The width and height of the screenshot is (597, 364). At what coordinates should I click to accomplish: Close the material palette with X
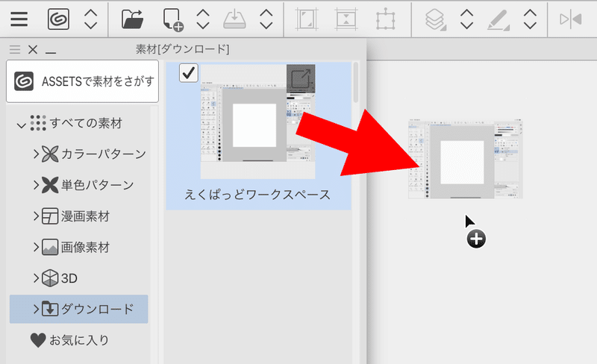coord(33,49)
